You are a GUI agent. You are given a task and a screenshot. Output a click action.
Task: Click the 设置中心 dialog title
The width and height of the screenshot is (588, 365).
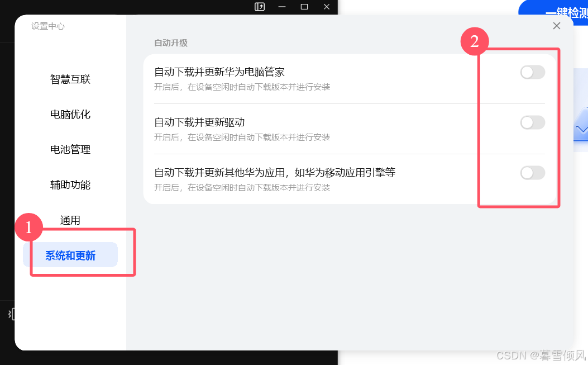click(x=47, y=26)
